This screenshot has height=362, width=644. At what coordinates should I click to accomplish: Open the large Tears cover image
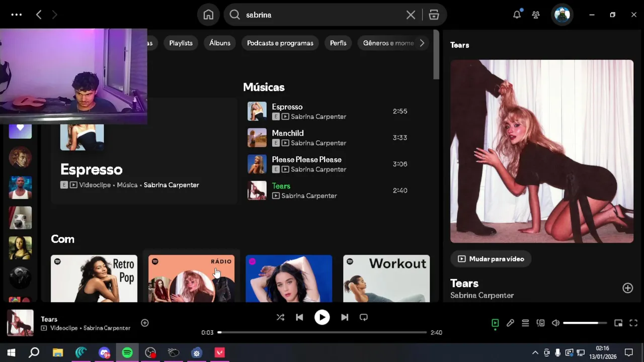coord(542,151)
